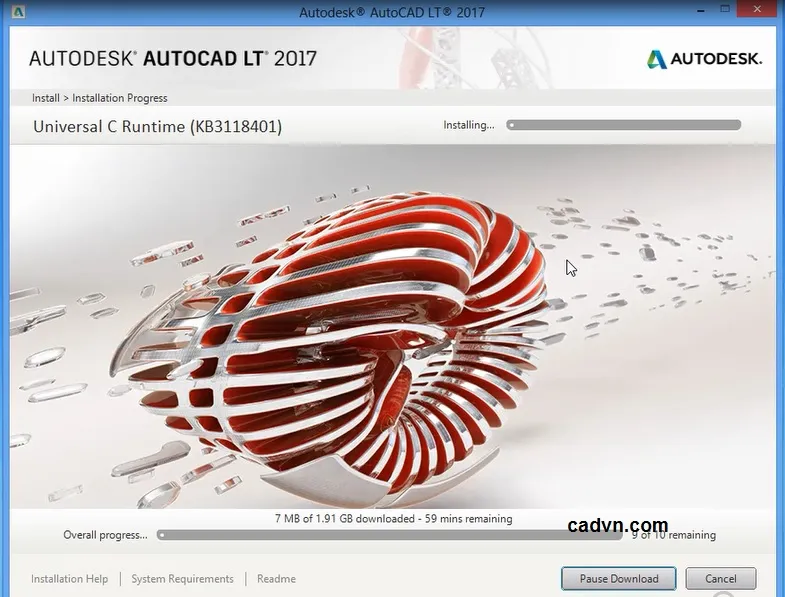Click the Overall progress bar
The height and width of the screenshot is (597, 785).
click(x=389, y=535)
